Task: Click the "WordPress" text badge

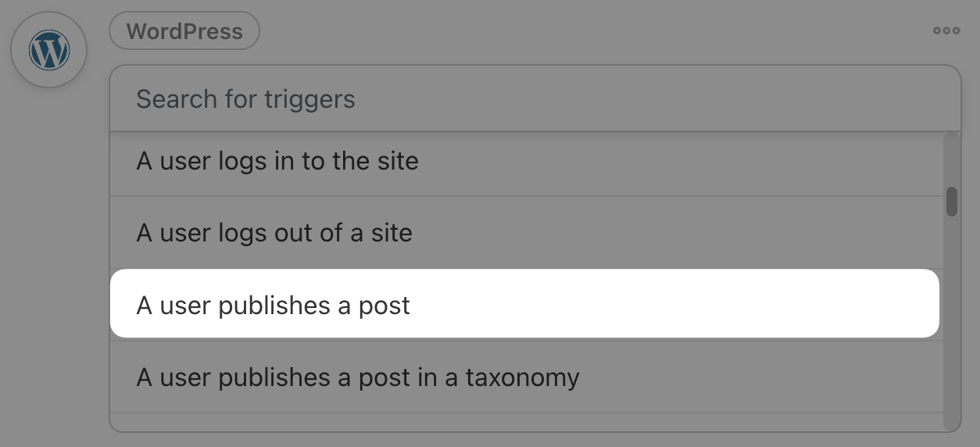Action: click(184, 31)
